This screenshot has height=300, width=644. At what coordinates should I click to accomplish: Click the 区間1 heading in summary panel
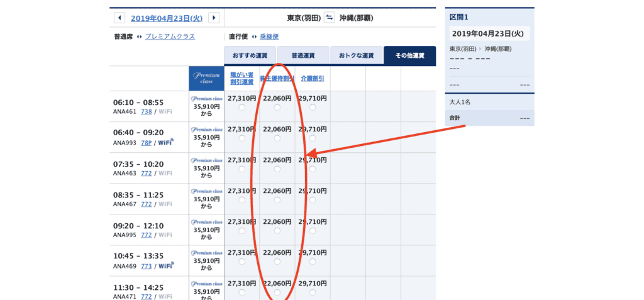(x=459, y=17)
